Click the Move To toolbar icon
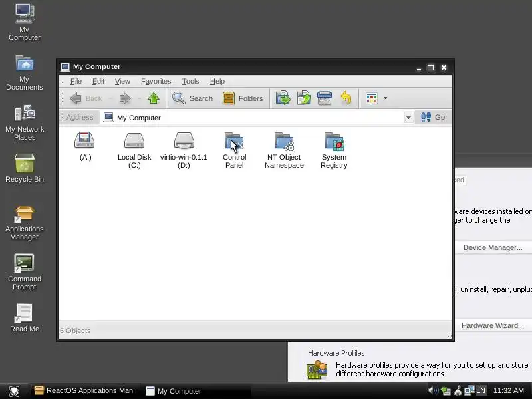The height and width of the screenshot is (399, 532). 283,98
